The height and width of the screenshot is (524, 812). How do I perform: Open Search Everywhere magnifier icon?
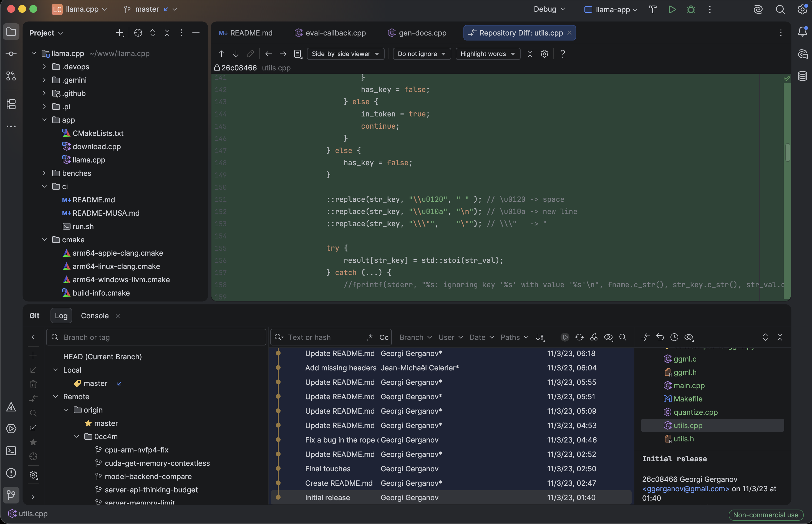tap(780, 9)
